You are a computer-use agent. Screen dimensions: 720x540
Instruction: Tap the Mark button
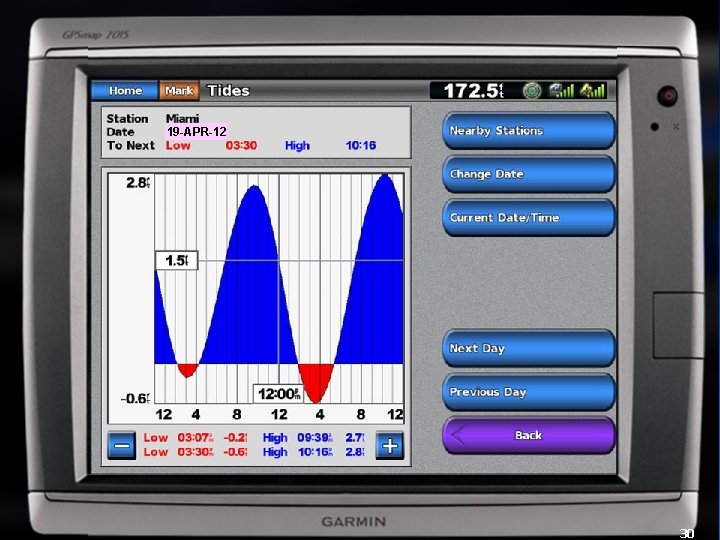click(x=179, y=90)
